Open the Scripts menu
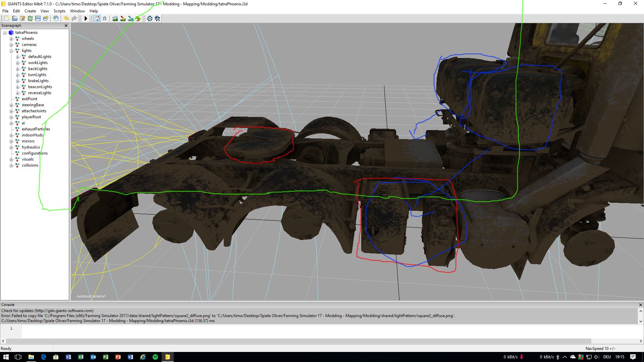 pos(59,11)
